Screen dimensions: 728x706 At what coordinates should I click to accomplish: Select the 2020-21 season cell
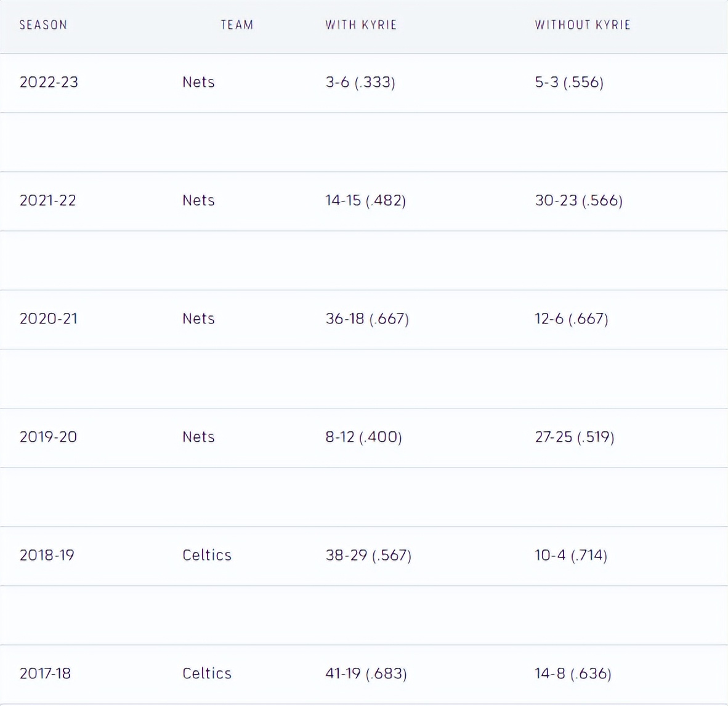(48, 319)
